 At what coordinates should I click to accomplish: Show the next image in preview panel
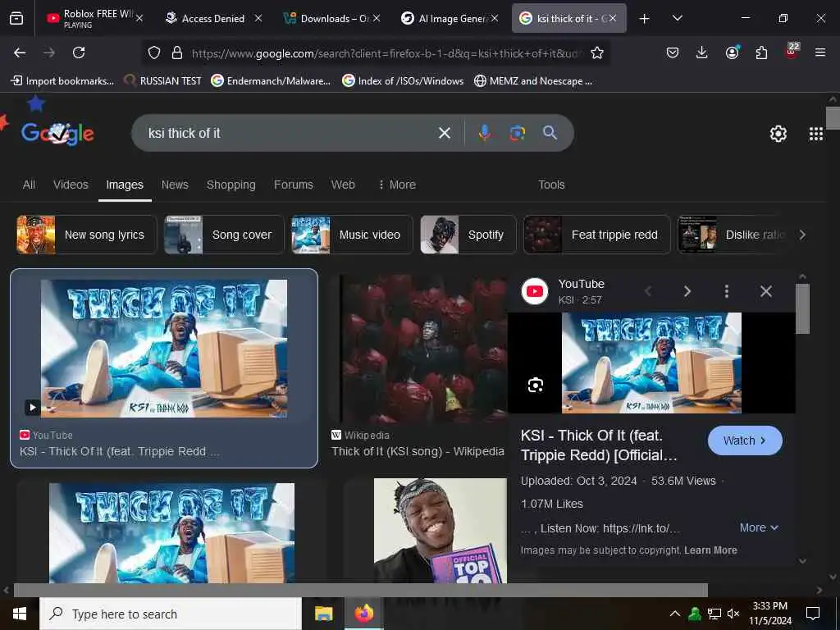tap(687, 291)
